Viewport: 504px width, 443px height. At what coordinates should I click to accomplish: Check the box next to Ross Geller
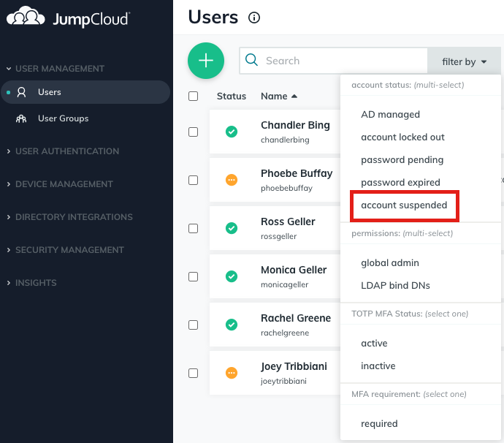click(x=194, y=228)
